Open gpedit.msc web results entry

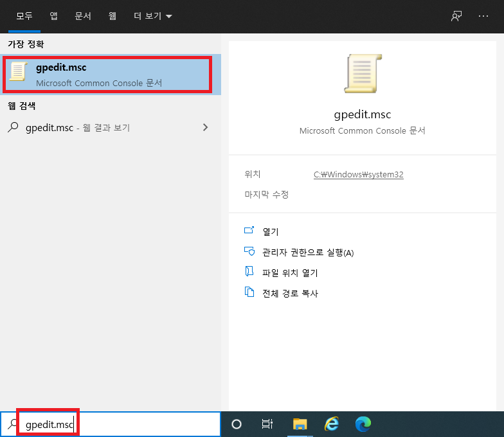(111, 127)
